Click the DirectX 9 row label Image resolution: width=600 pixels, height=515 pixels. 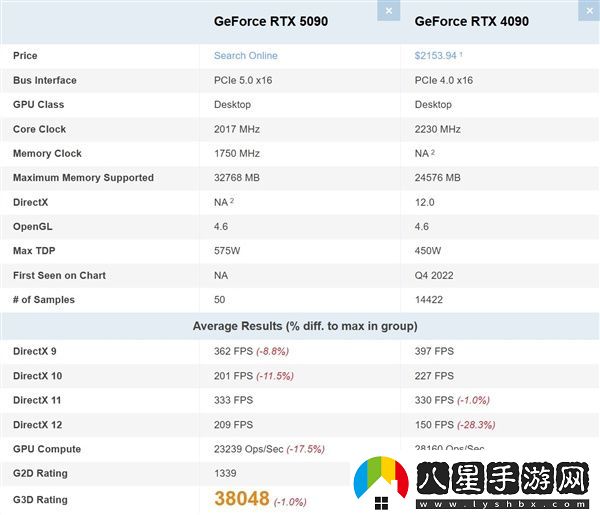[34, 351]
